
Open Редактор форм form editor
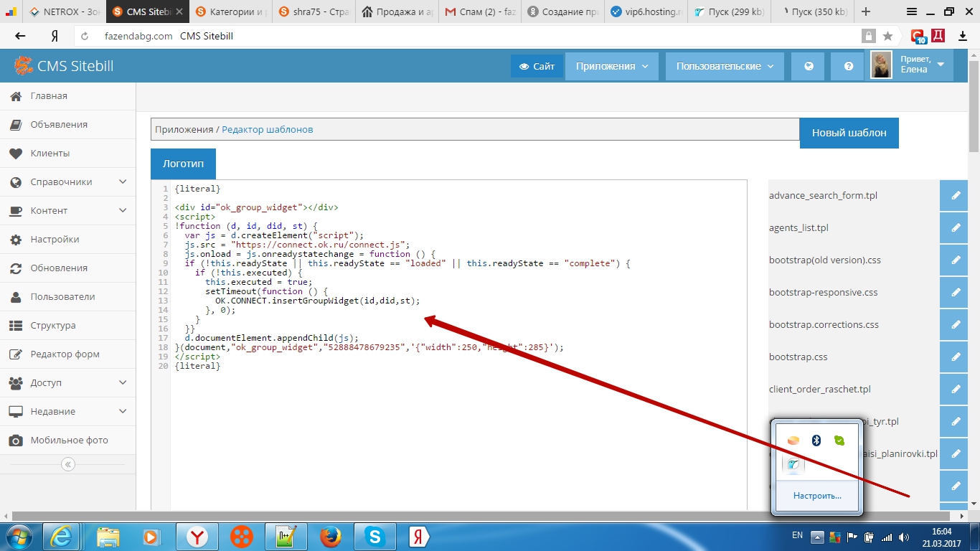67,354
